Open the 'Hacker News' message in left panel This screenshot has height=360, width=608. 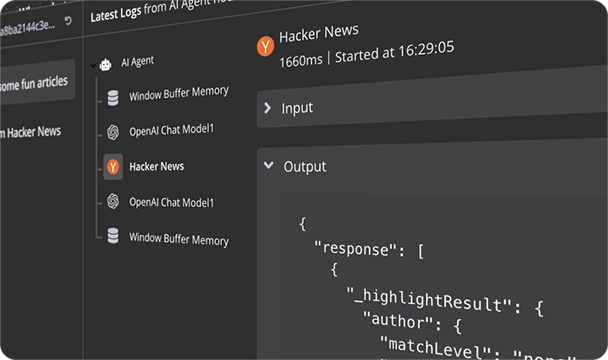tap(31, 132)
